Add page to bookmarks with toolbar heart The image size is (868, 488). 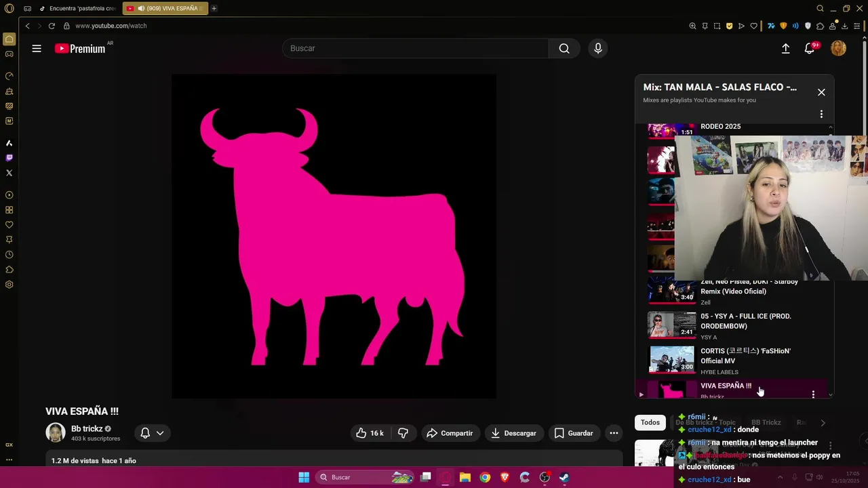(x=753, y=26)
